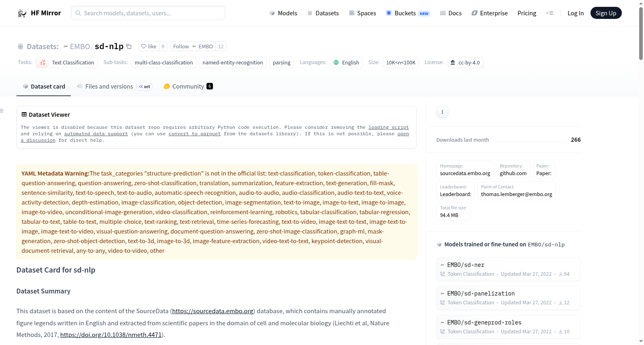The height and width of the screenshot is (345, 644).
Task: Open the Models page
Action: click(x=283, y=13)
